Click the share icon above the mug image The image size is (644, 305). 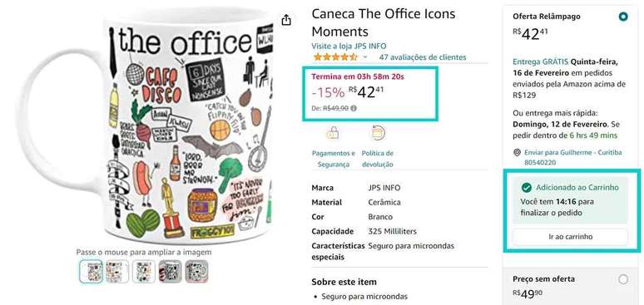click(x=286, y=20)
